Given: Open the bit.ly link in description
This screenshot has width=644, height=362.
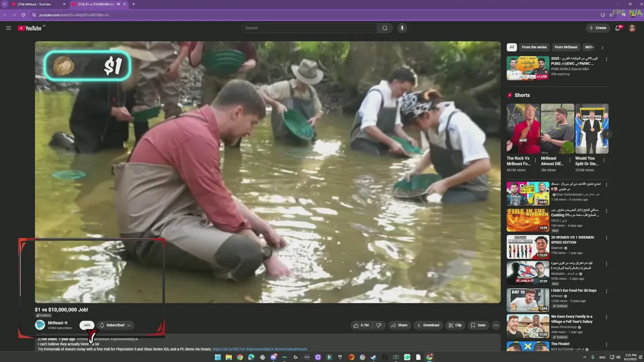Looking at the screenshot, I should (x=229, y=349).
